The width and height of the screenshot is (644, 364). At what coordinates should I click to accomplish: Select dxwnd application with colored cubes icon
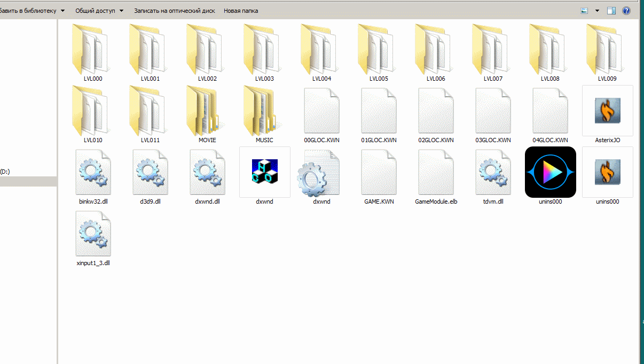click(x=264, y=176)
